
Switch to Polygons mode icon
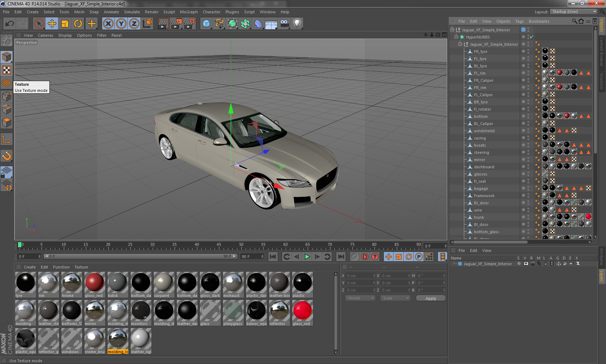click(x=7, y=122)
